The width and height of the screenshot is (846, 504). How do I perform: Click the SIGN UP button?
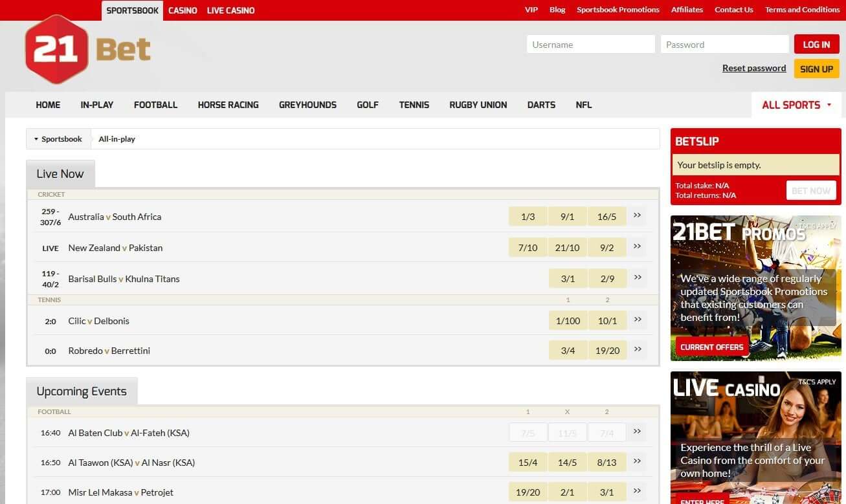(x=816, y=69)
